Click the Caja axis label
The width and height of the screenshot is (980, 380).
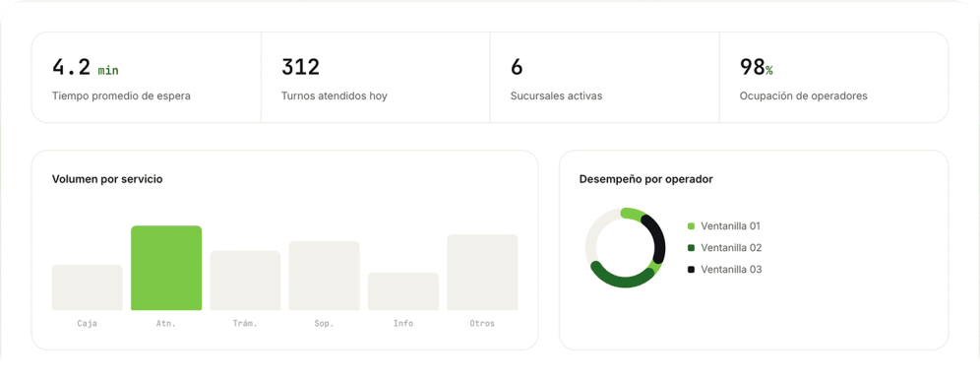pos(87,324)
